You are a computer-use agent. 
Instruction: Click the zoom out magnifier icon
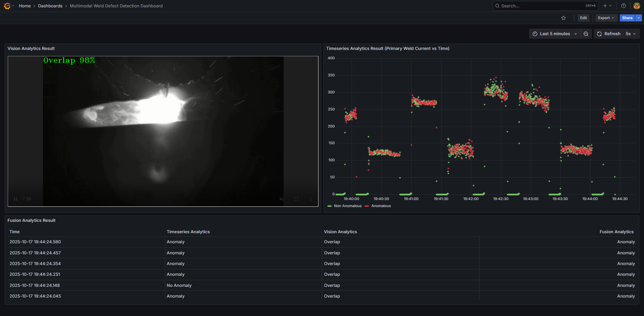tap(586, 34)
